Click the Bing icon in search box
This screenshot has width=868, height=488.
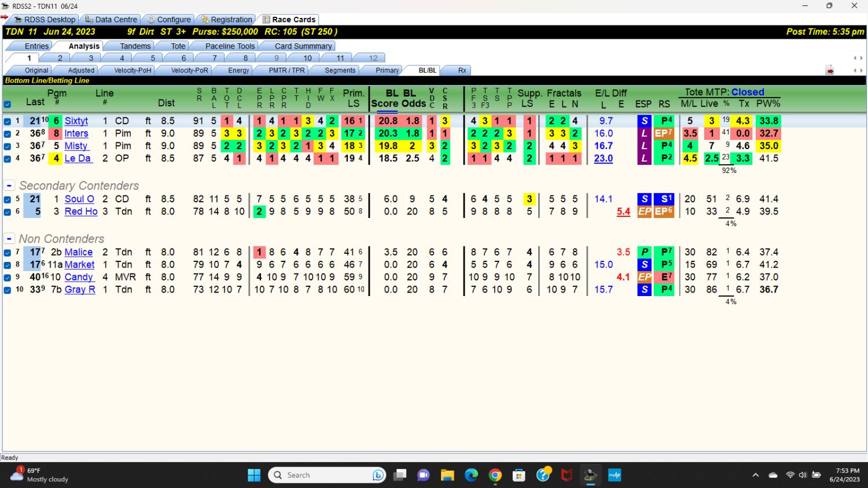[378, 475]
